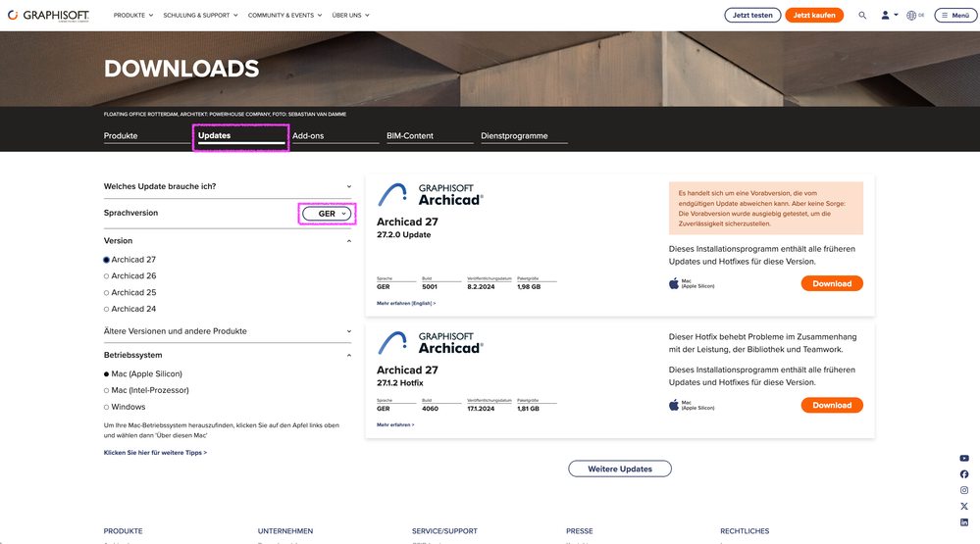This screenshot has width=980, height=544.
Task: Open the Produkte navigation dropdown
Action: tap(133, 15)
